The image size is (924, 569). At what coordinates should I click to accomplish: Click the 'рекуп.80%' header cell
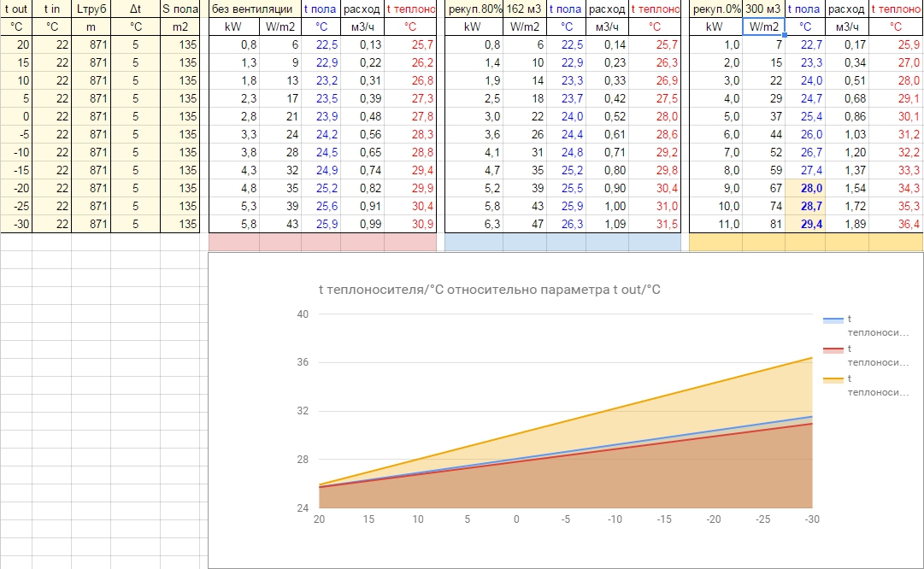point(474,9)
